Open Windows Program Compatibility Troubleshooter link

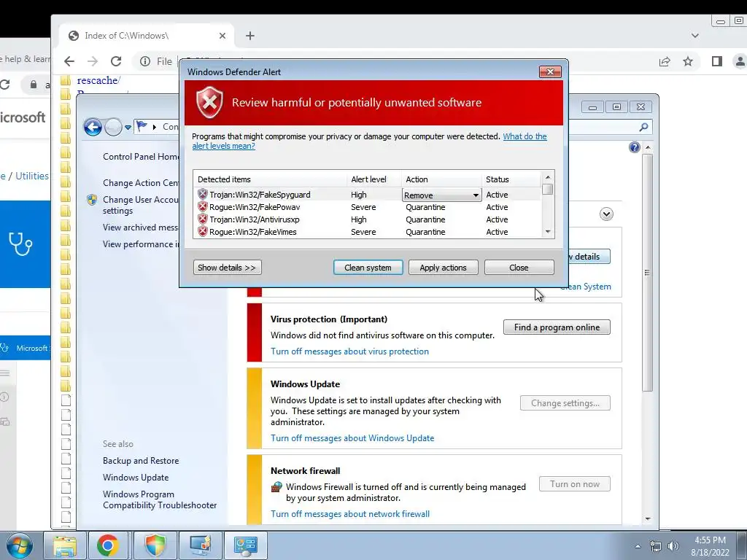(x=160, y=499)
